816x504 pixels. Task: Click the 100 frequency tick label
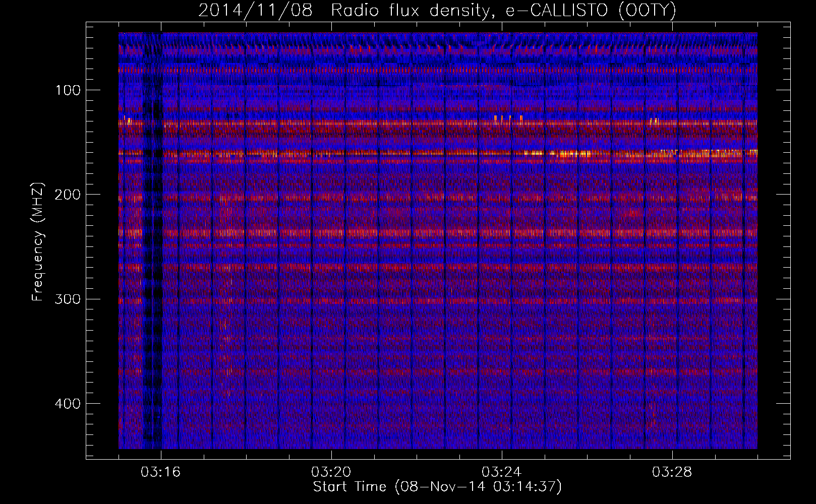point(67,90)
